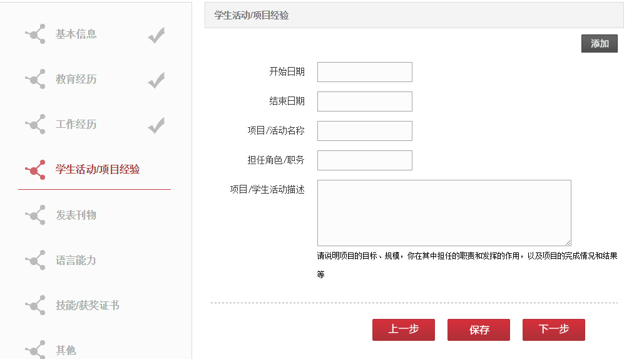Save the form with 保存 button
Image resolution: width=644 pixels, height=359 pixels.
[479, 330]
